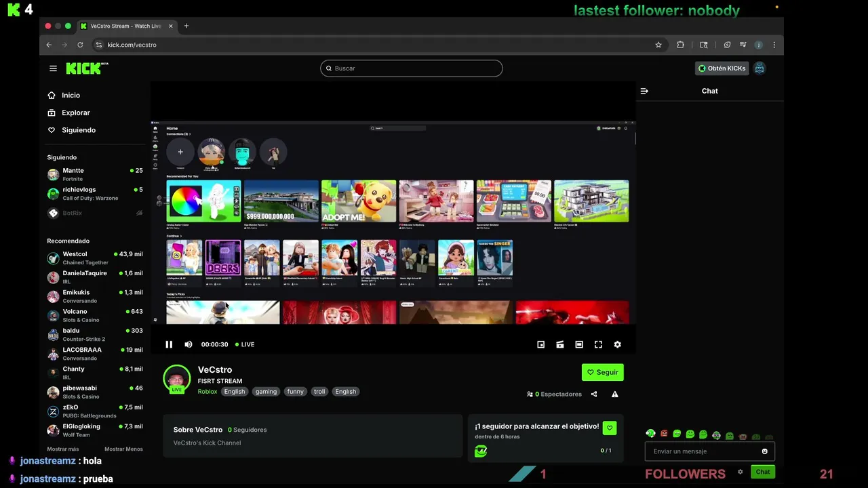Image resolution: width=868 pixels, height=488 pixels.
Task: Open pibewasabi channel
Action: (95, 392)
